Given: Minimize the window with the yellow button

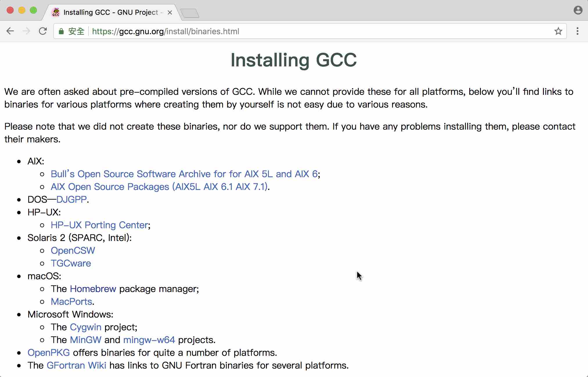Looking at the screenshot, I should point(22,10).
